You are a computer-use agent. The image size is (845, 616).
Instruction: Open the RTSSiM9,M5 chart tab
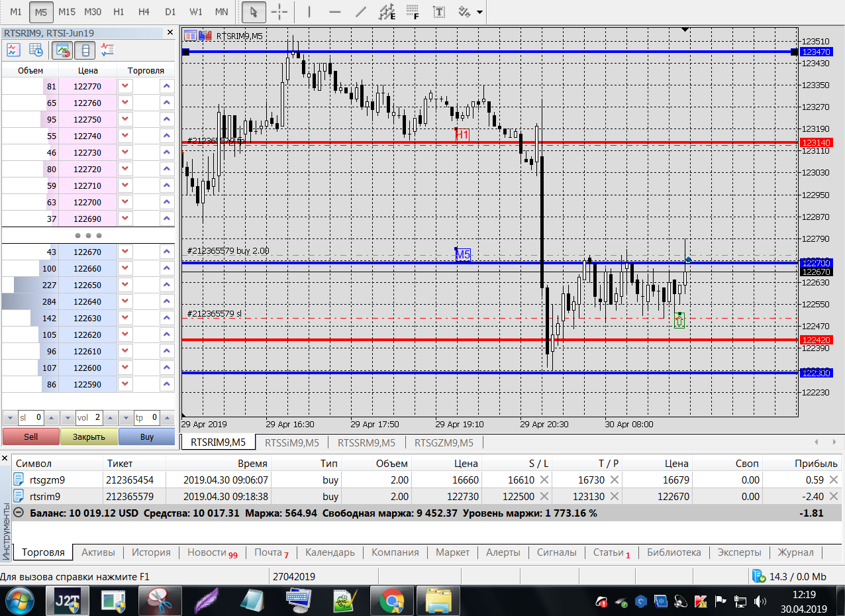tap(291, 442)
